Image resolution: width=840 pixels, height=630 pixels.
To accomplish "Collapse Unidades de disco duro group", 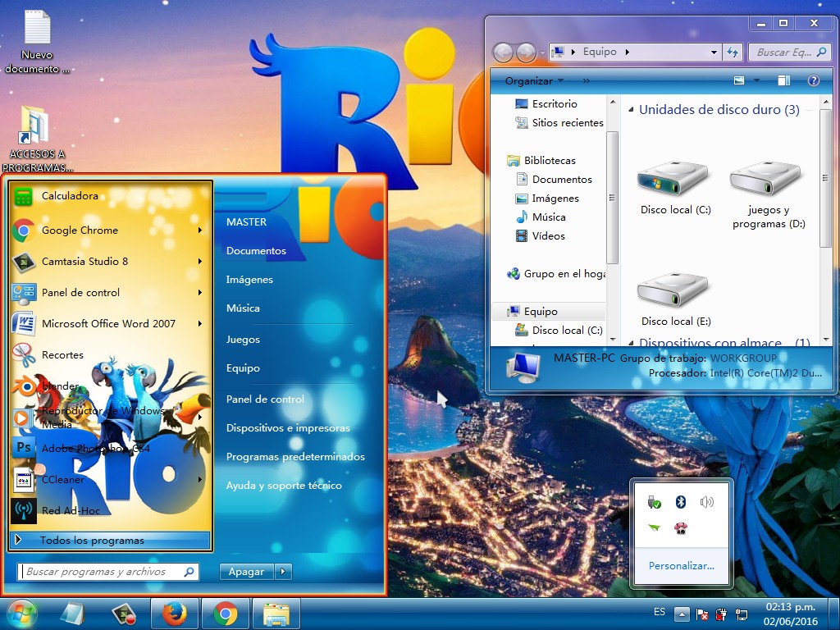I will click(631, 110).
